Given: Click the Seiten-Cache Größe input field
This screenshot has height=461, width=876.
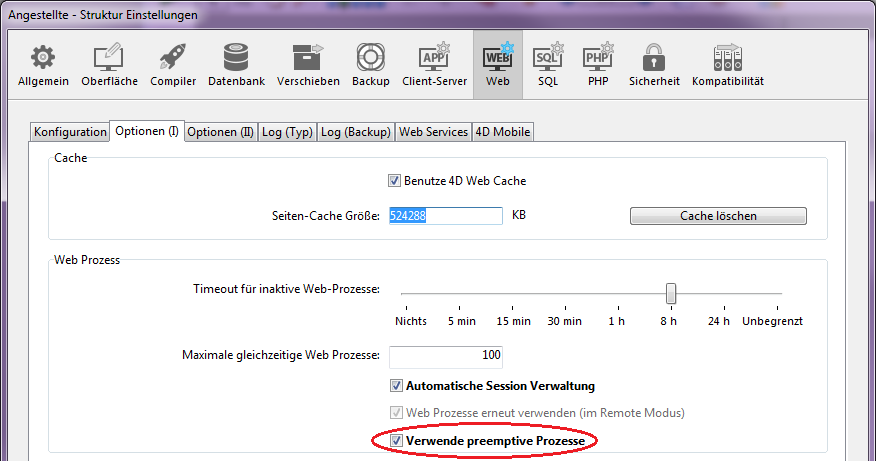Looking at the screenshot, I should 444,216.
